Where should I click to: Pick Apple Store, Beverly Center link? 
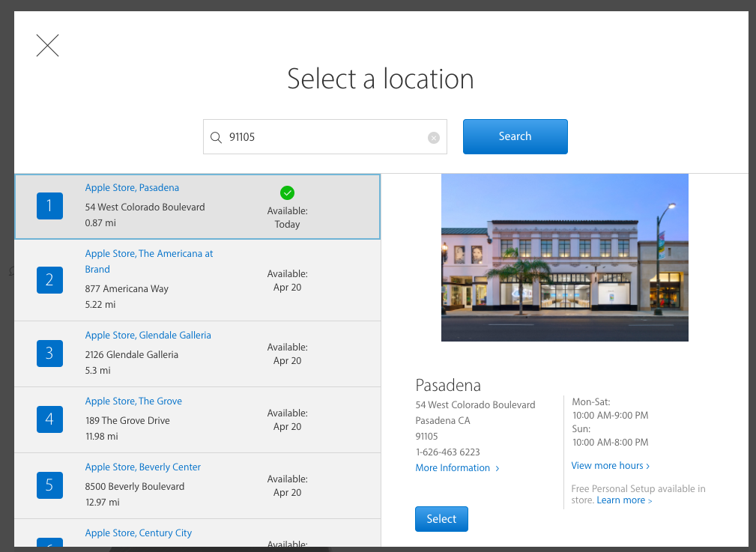(142, 467)
